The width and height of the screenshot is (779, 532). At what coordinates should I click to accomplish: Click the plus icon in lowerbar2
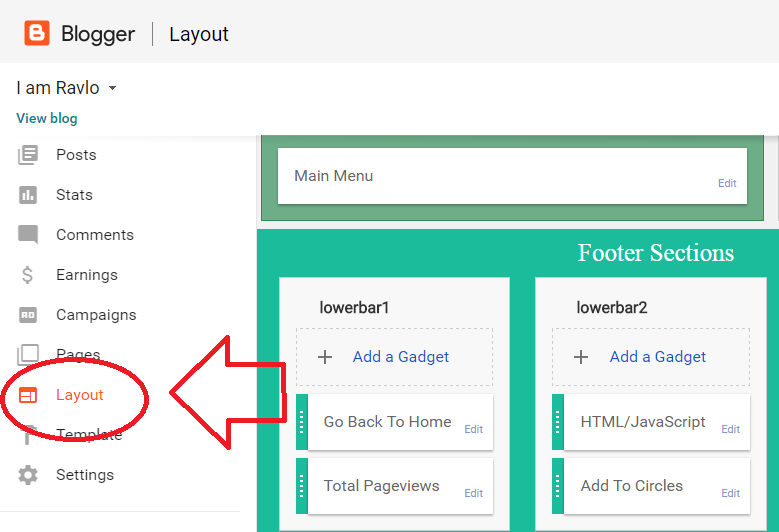click(x=581, y=357)
